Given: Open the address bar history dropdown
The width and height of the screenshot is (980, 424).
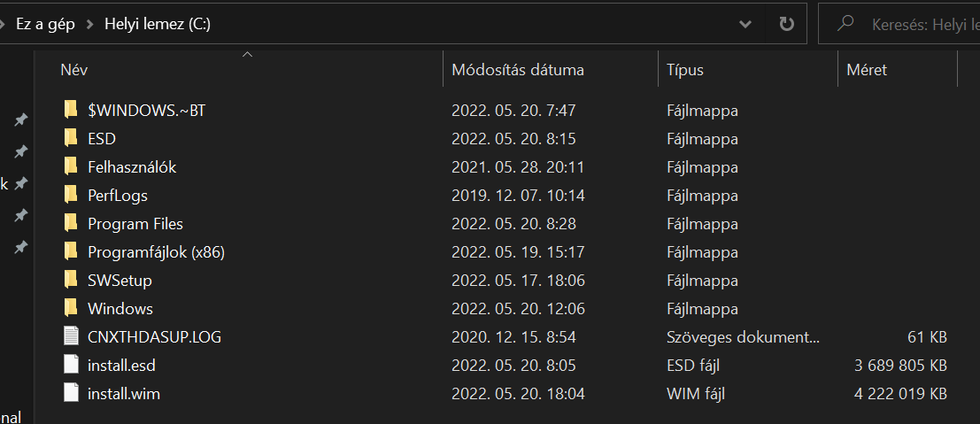Looking at the screenshot, I should 745,25.
